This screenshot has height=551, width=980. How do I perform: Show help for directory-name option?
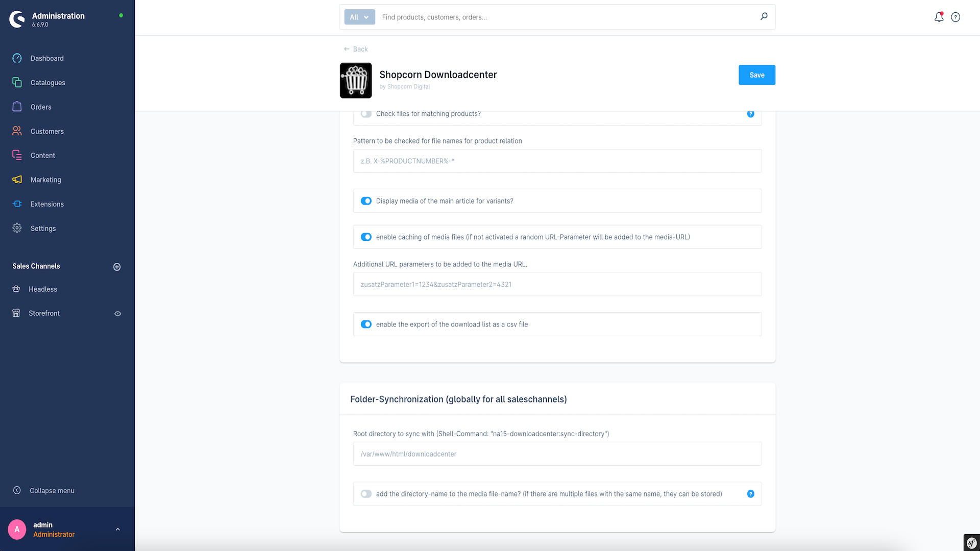point(750,494)
